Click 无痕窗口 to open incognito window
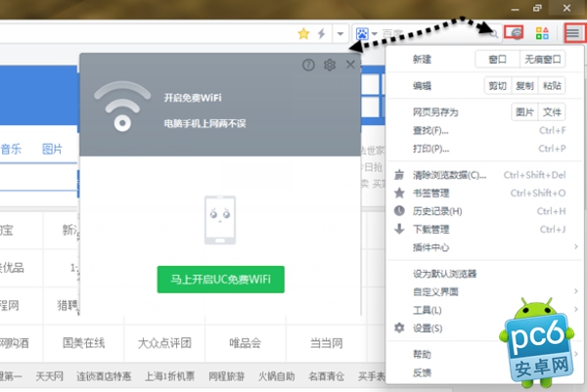 point(543,60)
